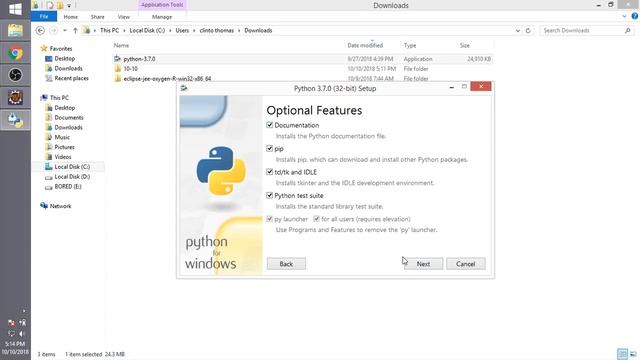The width and height of the screenshot is (640, 360).
Task: Open Explorer help question mark icon
Action: pyautogui.click(x=635, y=16)
